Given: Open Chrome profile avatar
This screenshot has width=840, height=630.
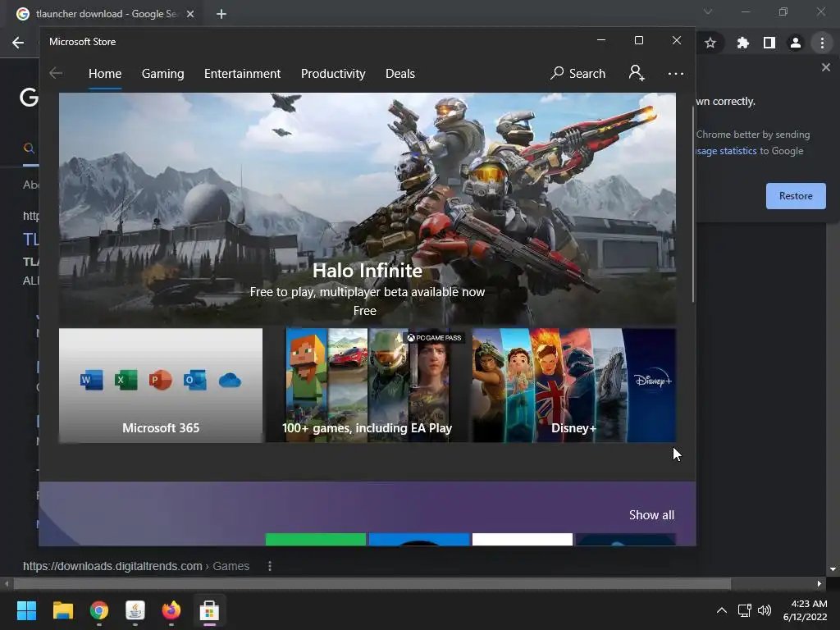Looking at the screenshot, I should [796, 43].
